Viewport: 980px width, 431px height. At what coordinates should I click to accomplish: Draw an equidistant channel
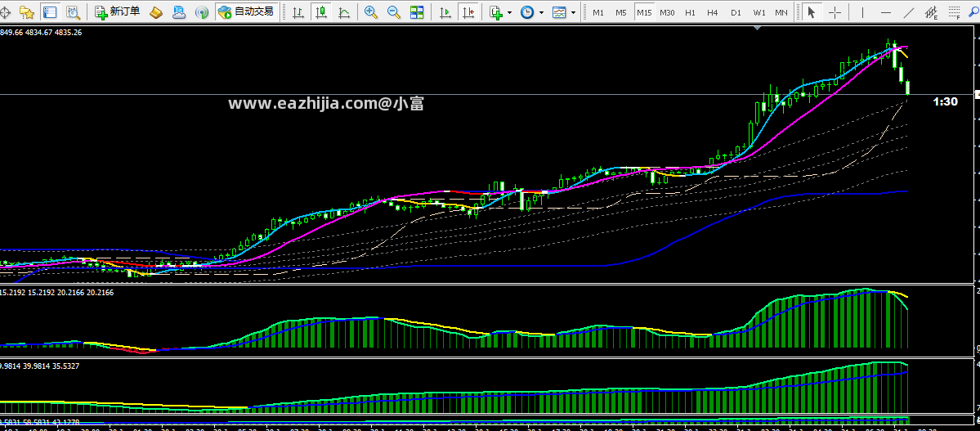click(x=932, y=12)
